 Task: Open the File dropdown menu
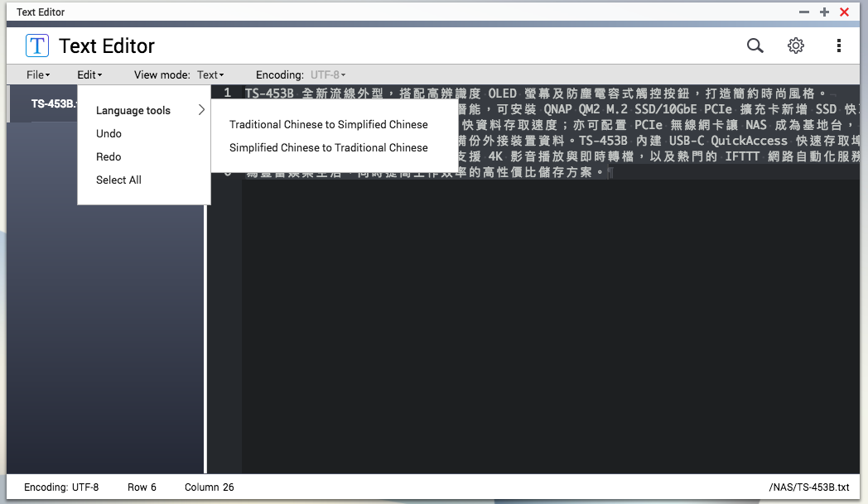point(38,74)
